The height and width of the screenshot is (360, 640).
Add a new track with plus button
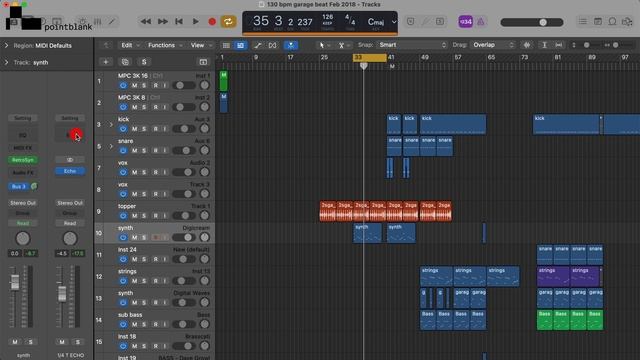tap(106, 62)
